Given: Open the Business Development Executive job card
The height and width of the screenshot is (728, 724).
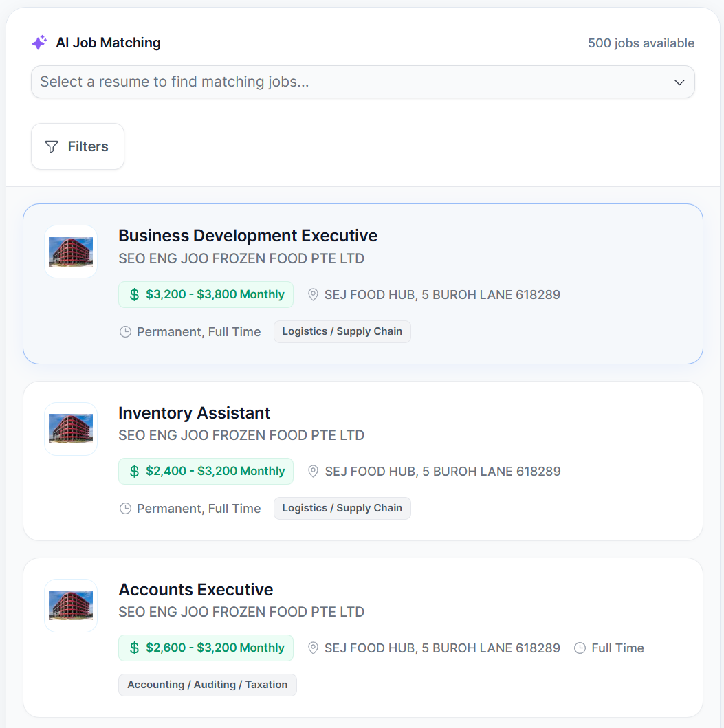Looking at the screenshot, I should (362, 283).
